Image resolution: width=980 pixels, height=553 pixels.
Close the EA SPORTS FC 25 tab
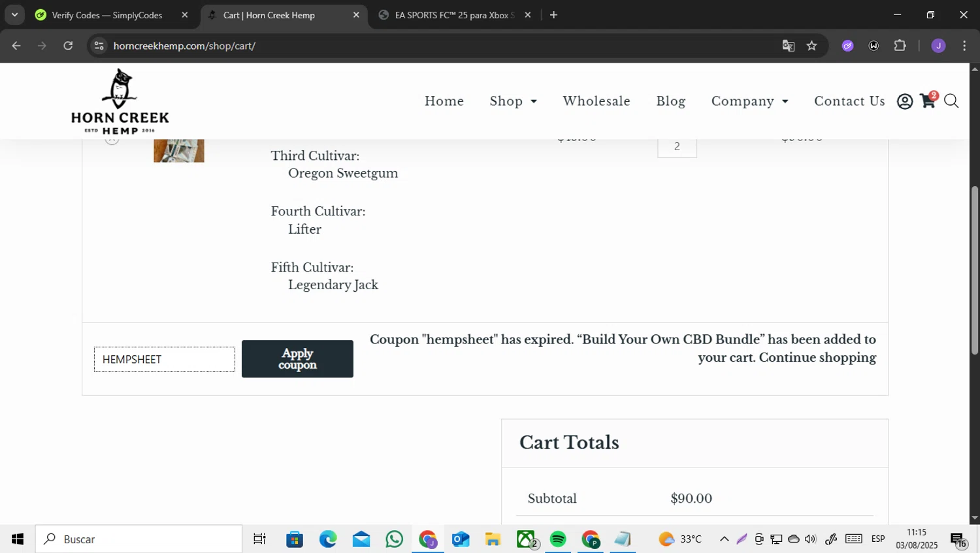(528, 15)
